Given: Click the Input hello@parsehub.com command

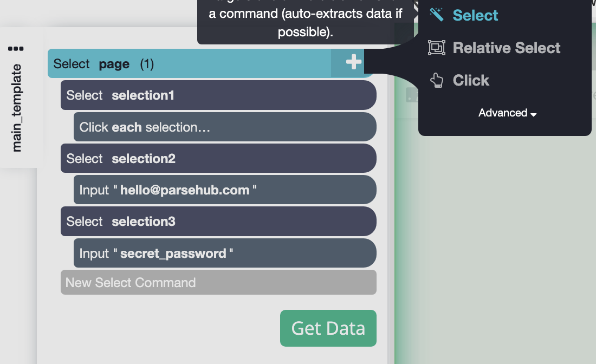Looking at the screenshot, I should tap(224, 190).
